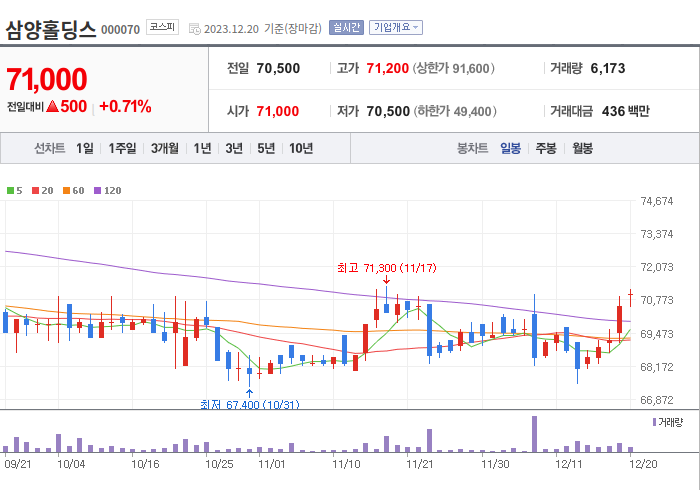Select the 3개월 line chart tab
The width and height of the screenshot is (700, 490).
pos(165,148)
